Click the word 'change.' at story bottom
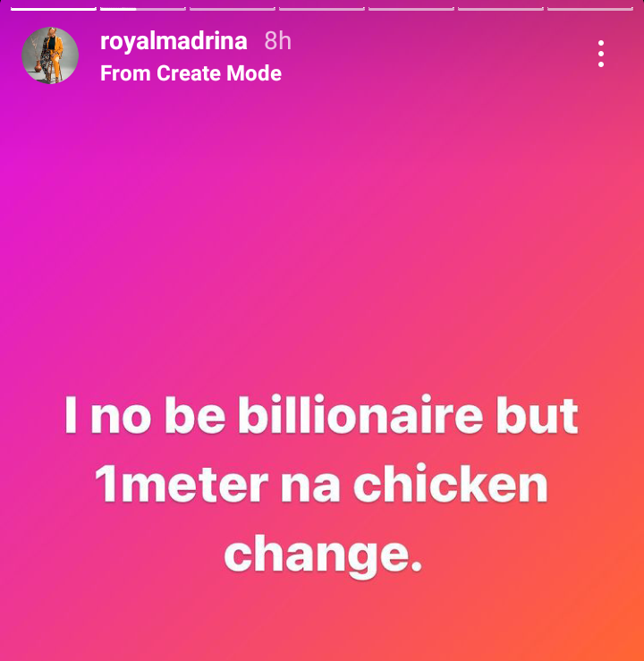This screenshot has width=644, height=661. pos(323,553)
